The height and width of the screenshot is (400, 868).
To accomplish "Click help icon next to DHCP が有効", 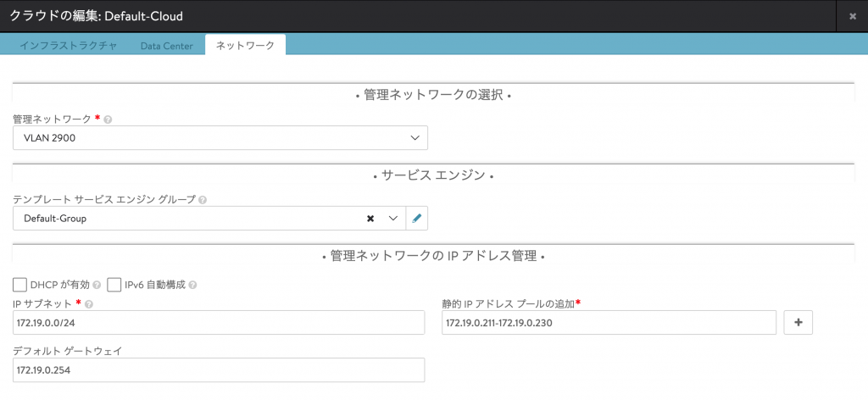I will click(x=97, y=285).
